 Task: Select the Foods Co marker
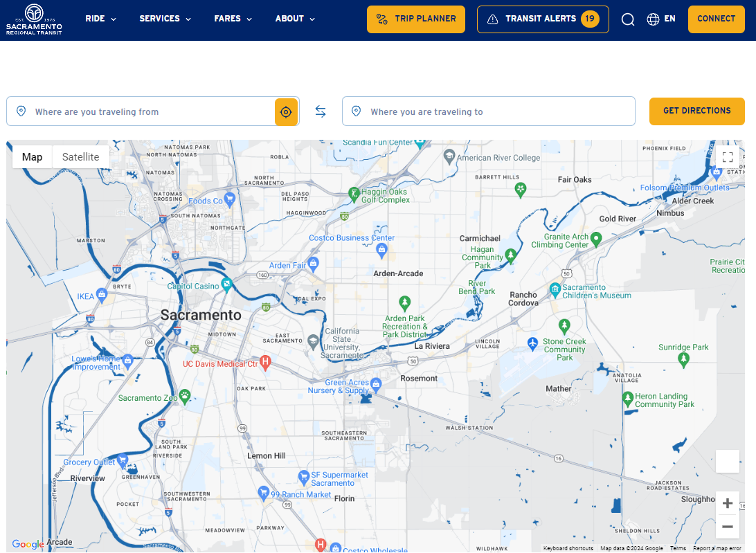(230, 199)
